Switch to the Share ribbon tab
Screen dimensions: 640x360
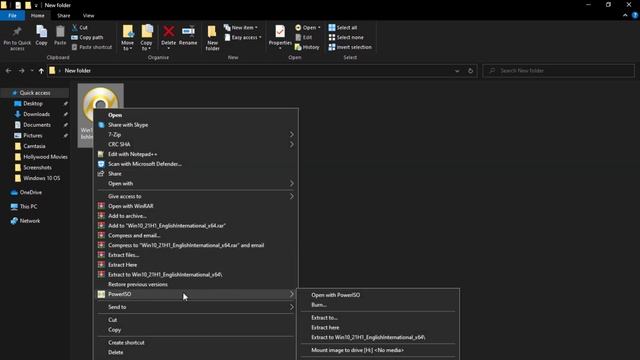(64, 16)
